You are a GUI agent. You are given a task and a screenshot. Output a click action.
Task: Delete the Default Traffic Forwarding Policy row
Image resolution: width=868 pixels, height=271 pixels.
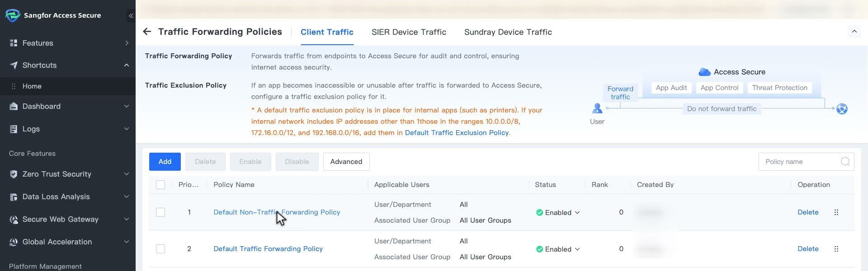pyautogui.click(x=808, y=249)
